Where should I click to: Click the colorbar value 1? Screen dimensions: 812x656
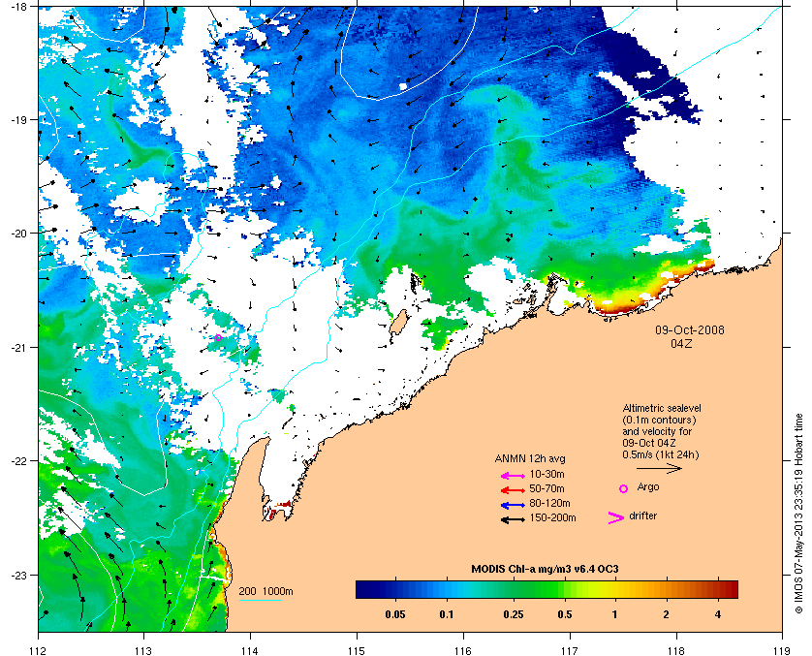click(614, 614)
